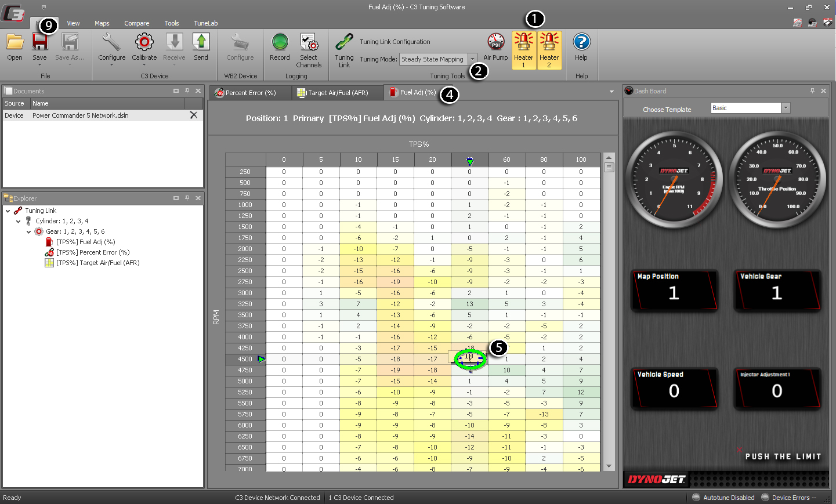Open the Tuning Mode dropdown
This screenshot has width=836, height=504.
(x=473, y=59)
